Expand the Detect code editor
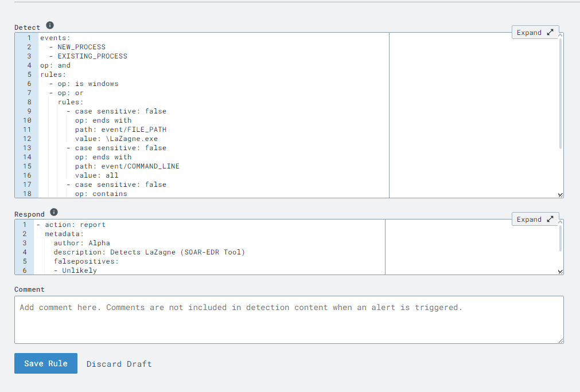 (x=535, y=33)
